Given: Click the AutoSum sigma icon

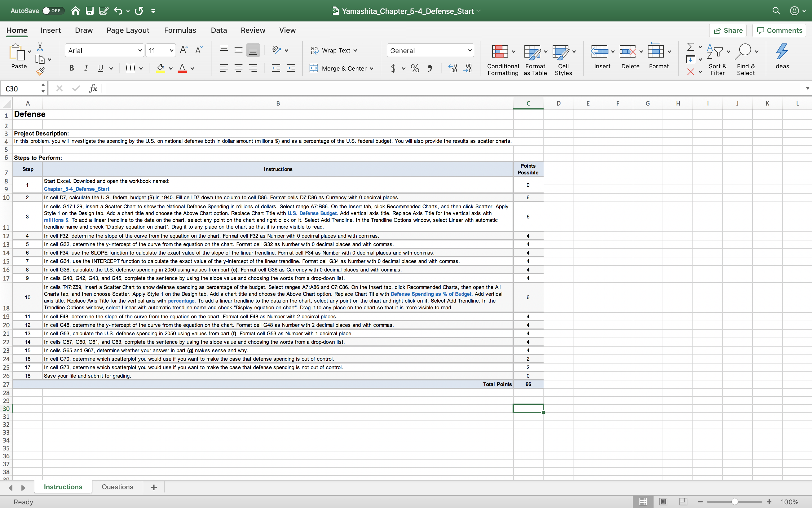Looking at the screenshot, I should [x=690, y=47].
